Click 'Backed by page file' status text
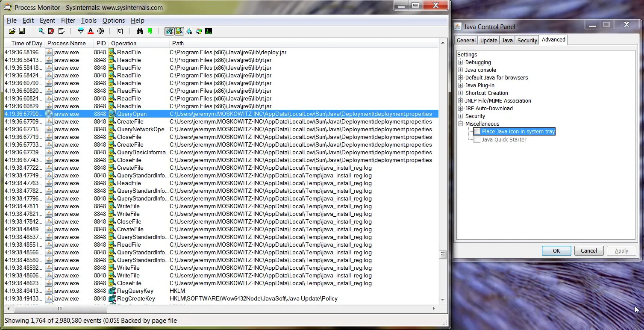Viewport: 644px width, 330px height. (149, 321)
